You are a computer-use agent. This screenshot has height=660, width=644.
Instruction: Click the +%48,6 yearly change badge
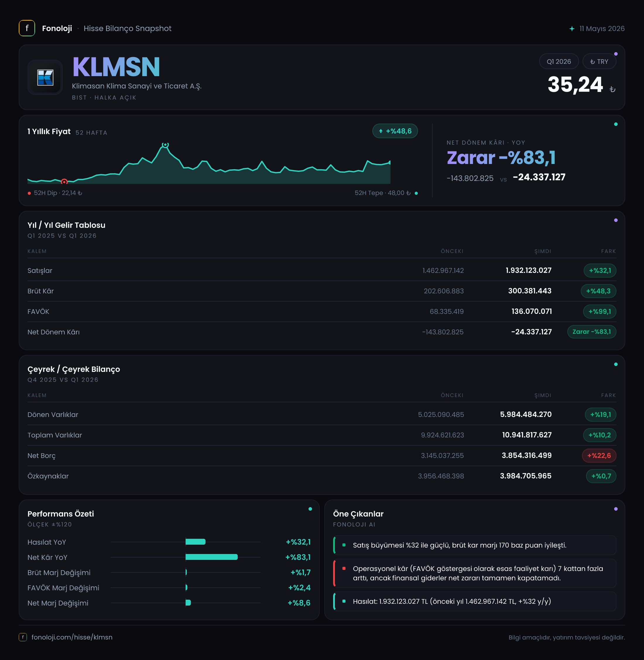click(395, 131)
